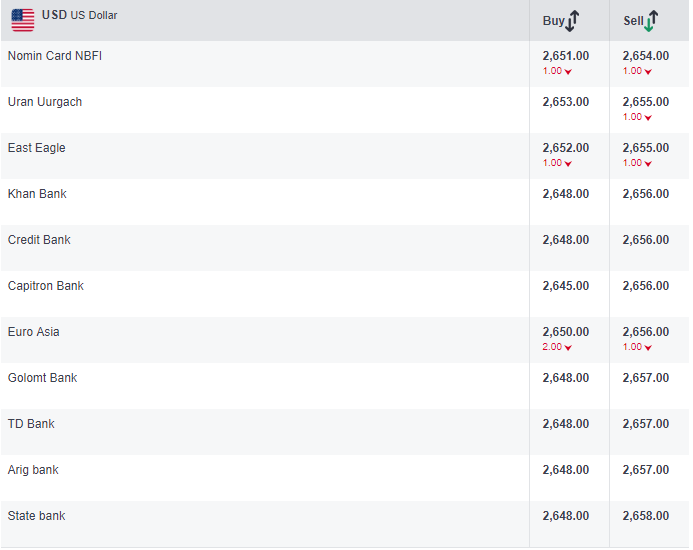Click the USD US Dollar heading
The width and height of the screenshot is (693, 550).
pos(79,16)
